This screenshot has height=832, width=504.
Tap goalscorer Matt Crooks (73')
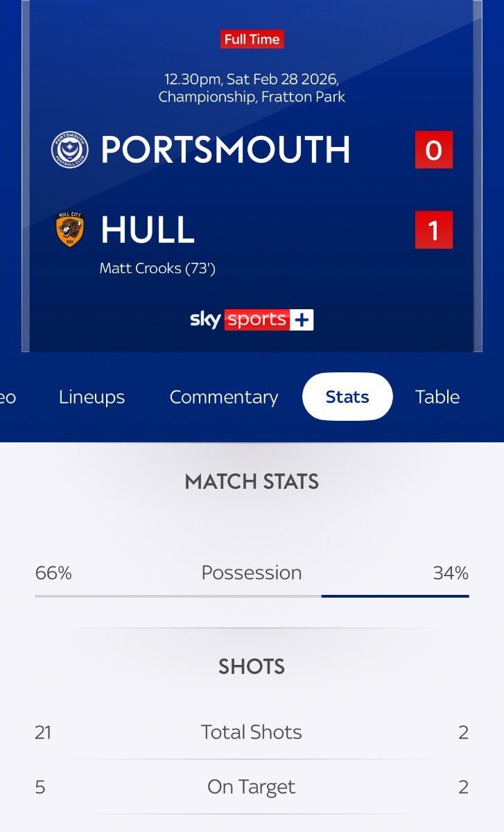pos(157,268)
